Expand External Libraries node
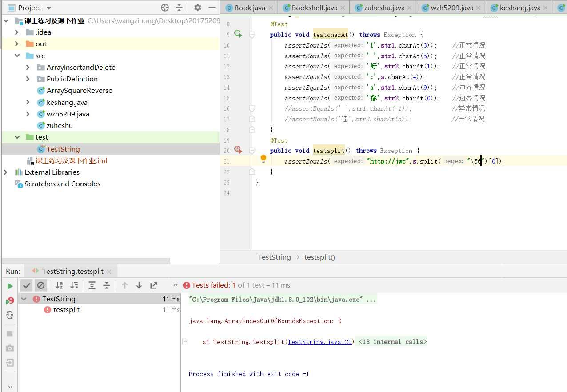The image size is (567, 392). point(6,172)
